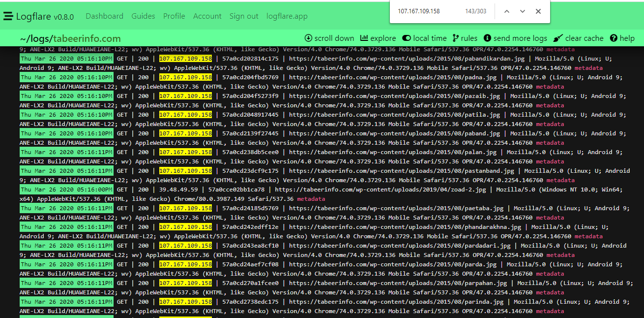Click scroll down label
The height and width of the screenshot is (318, 644).
pyautogui.click(x=334, y=38)
